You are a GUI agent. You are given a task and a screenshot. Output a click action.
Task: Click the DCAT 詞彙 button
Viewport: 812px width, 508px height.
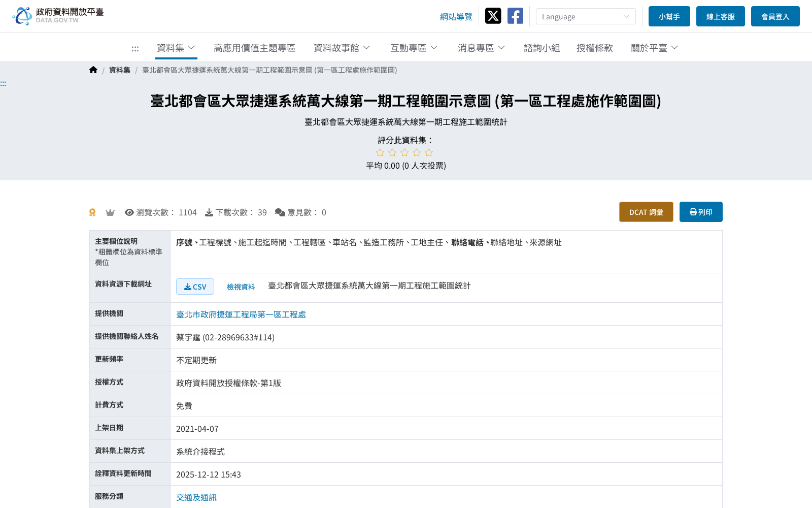pos(646,212)
